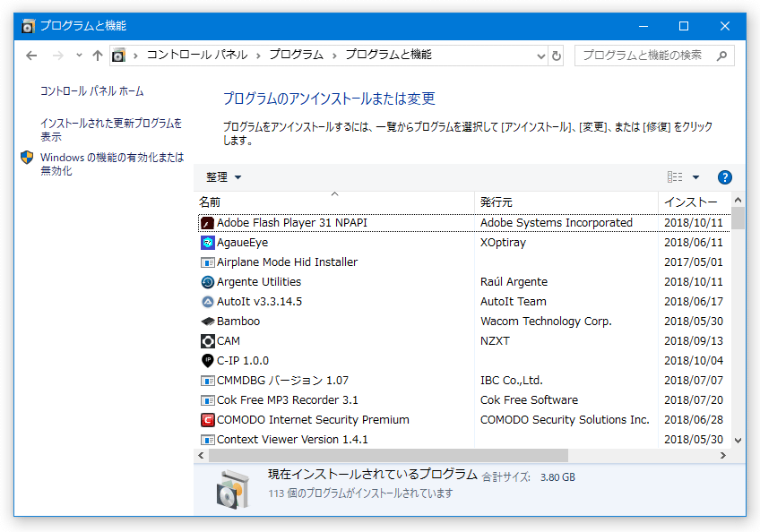This screenshot has width=760, height=532.
Task: Click the search magnifier icon
Action: [721, 56]
